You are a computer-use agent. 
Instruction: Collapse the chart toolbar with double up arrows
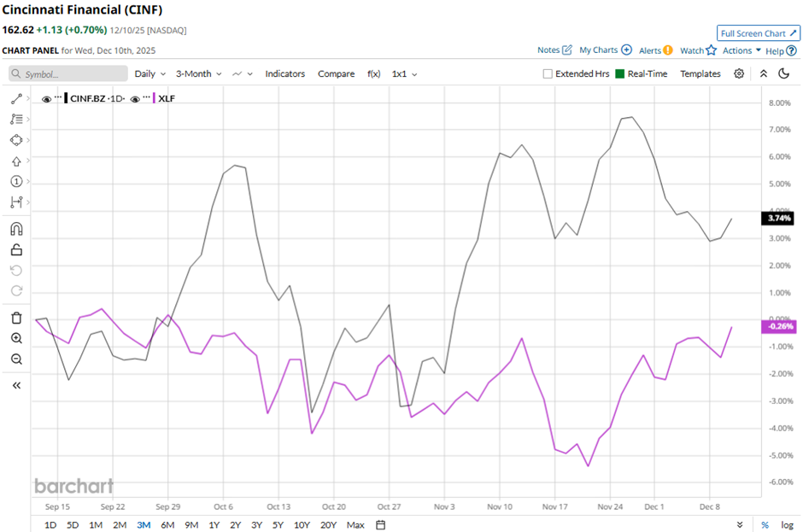click(x=764, y=73)
